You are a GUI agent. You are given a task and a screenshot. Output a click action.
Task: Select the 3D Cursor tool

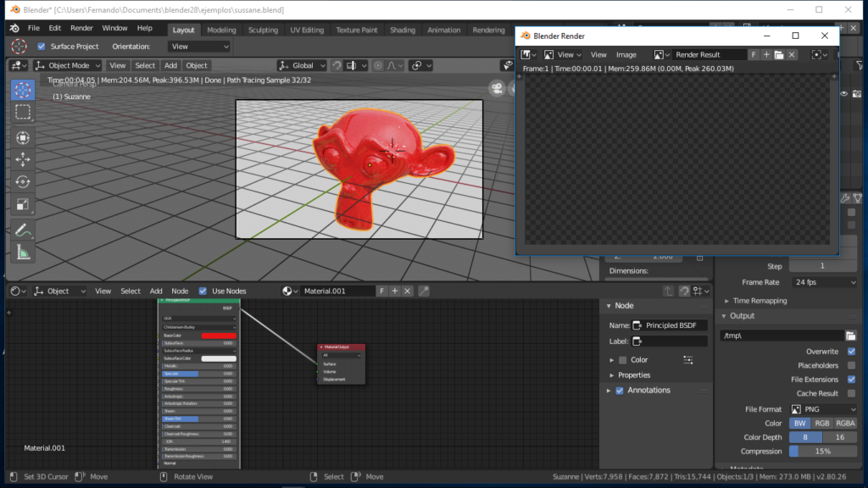click(x=23, y=90)
